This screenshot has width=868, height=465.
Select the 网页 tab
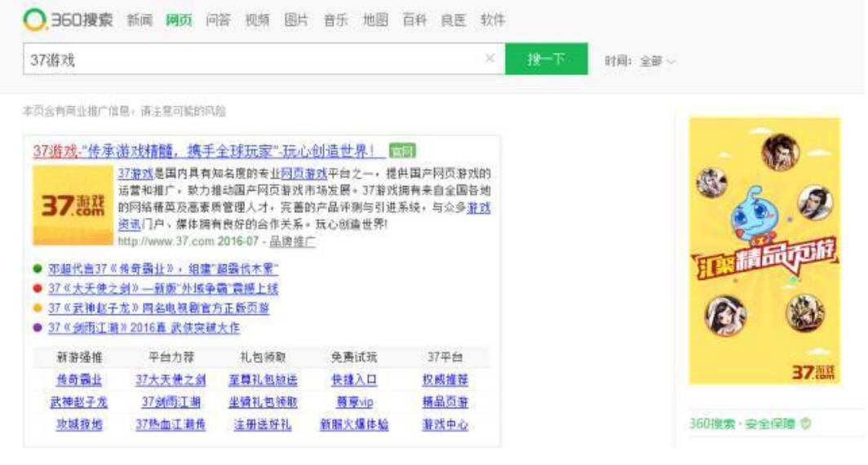pyautogui.click(x=179, y=20)
